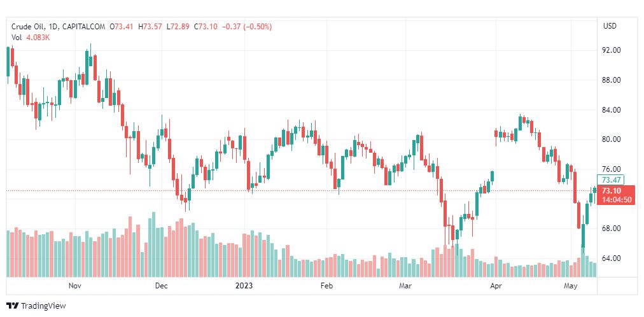Click the 2023 year marker on axis
644x317 pixels.
click(x=244, y=285)
